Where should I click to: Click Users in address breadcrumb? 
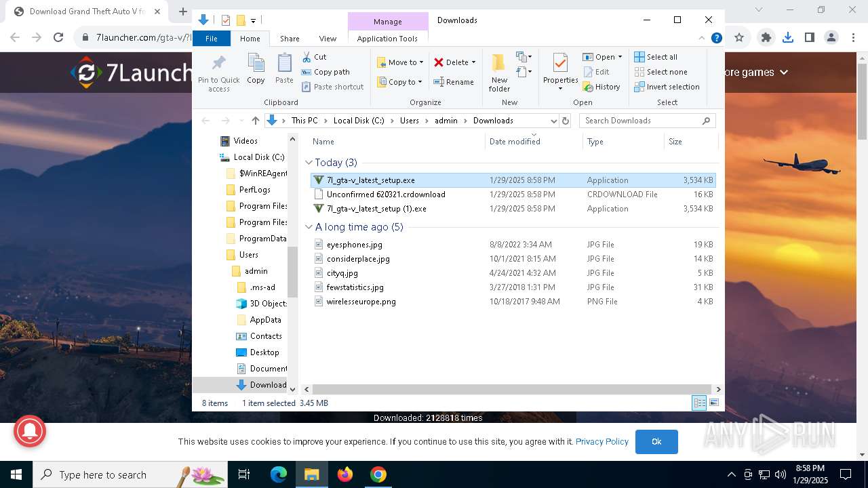pos(410,121)
